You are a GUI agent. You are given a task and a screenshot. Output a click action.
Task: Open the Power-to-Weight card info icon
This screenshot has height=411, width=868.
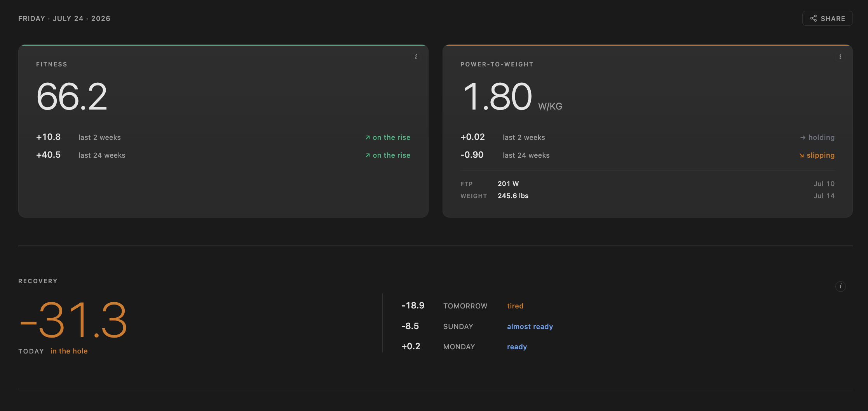point(840,57)
